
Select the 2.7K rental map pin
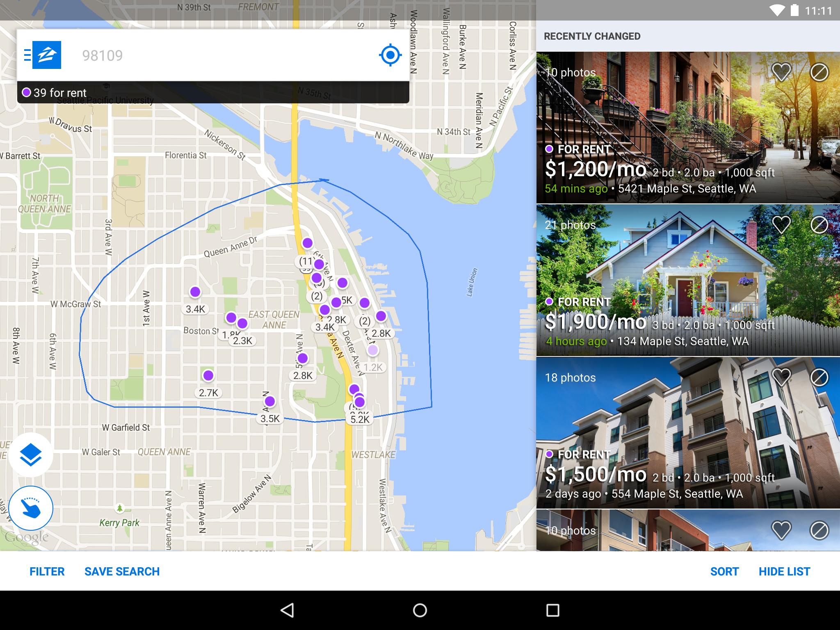(208, 376)
